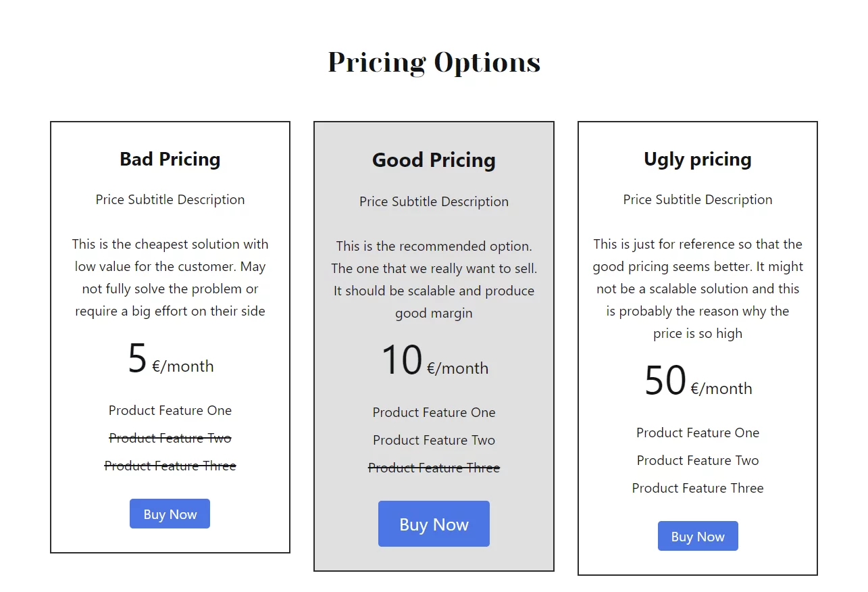Click the Pricing Options page heading

point(434,62)
